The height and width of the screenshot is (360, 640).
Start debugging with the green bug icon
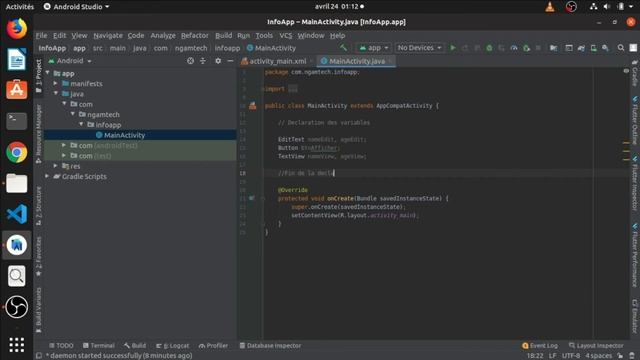click(x=489, y=48)
